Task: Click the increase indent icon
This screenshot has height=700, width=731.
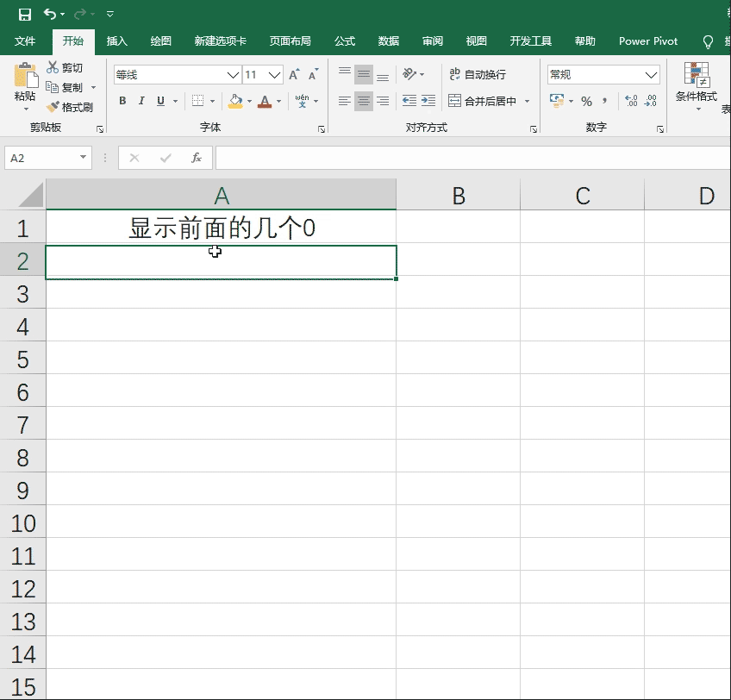Action: tap(428, 101)
